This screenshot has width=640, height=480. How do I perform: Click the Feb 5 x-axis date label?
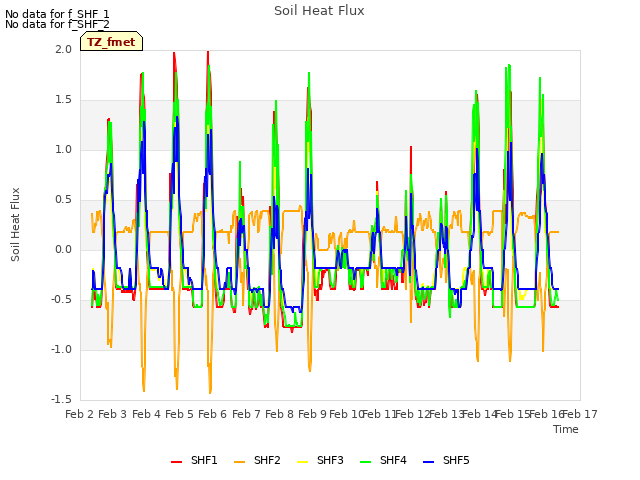point(179,414)
